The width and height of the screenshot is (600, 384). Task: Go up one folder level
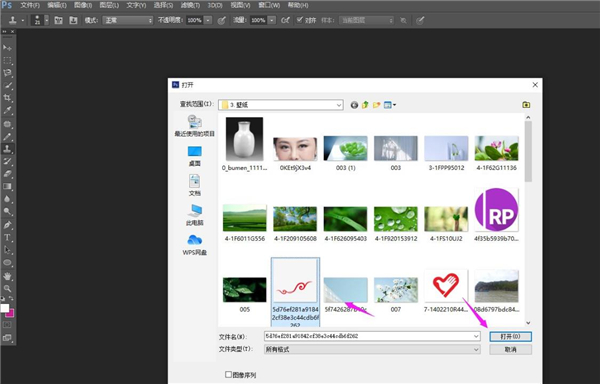pos(365,105)
